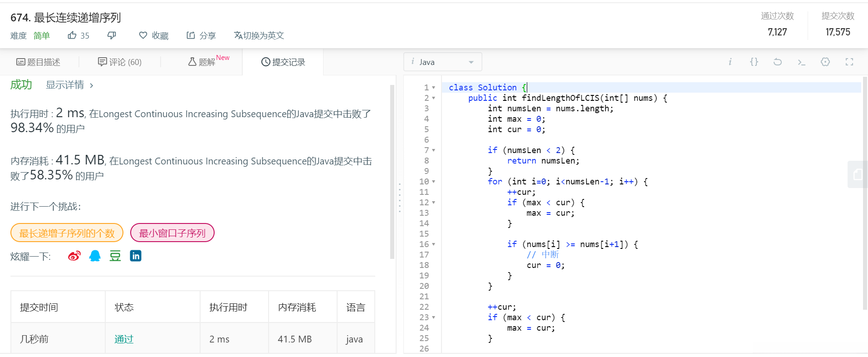Click the return numsLen statement

click(x=543, y=161)
